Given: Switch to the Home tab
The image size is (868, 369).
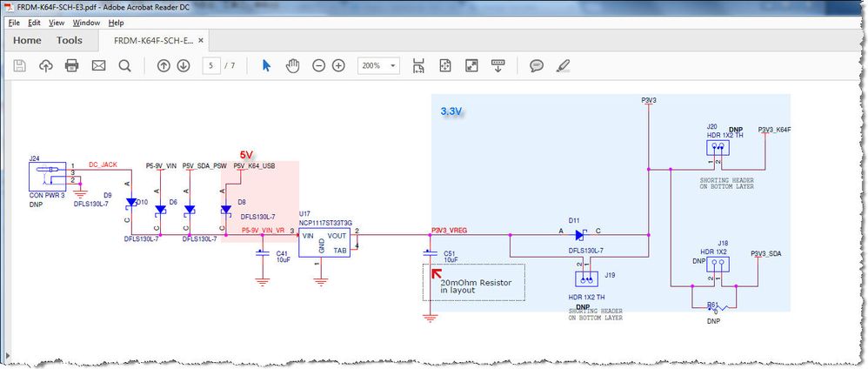Looking at the screenshot, I should tap(27, 40).
